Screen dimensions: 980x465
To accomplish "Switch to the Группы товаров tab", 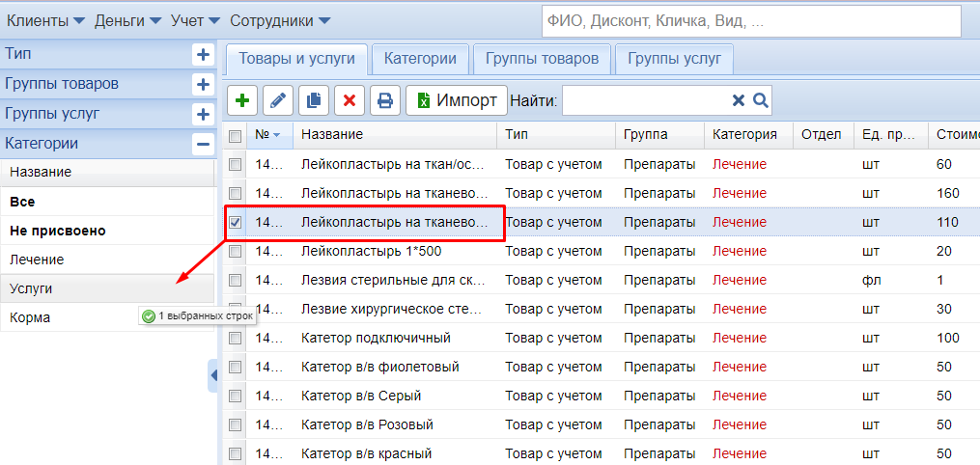I will coord(542,59).
